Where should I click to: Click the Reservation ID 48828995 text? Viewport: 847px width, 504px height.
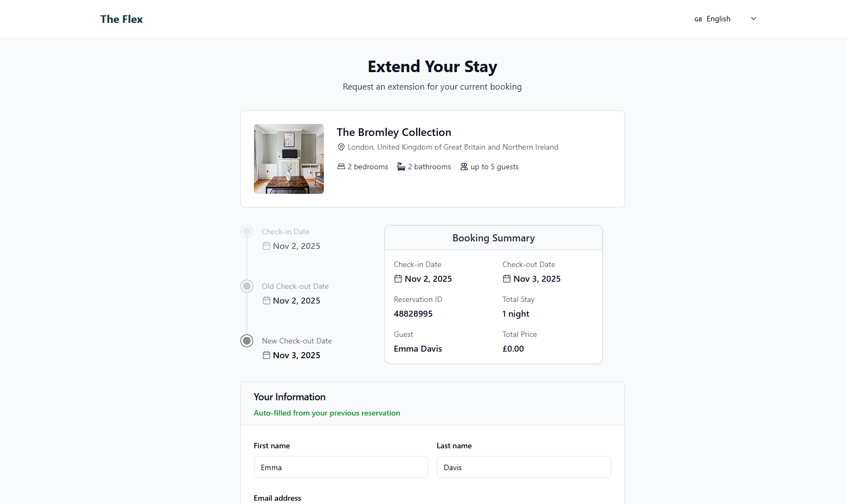pos(413,313)
